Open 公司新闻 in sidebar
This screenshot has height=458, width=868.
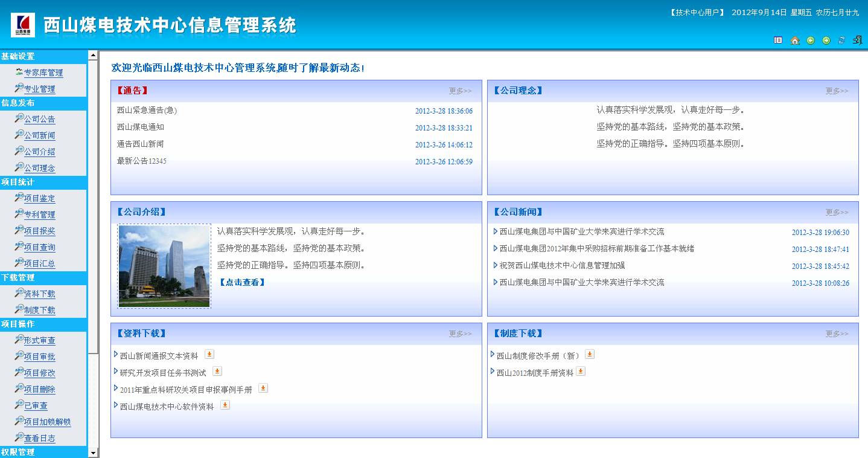point(39,136)
